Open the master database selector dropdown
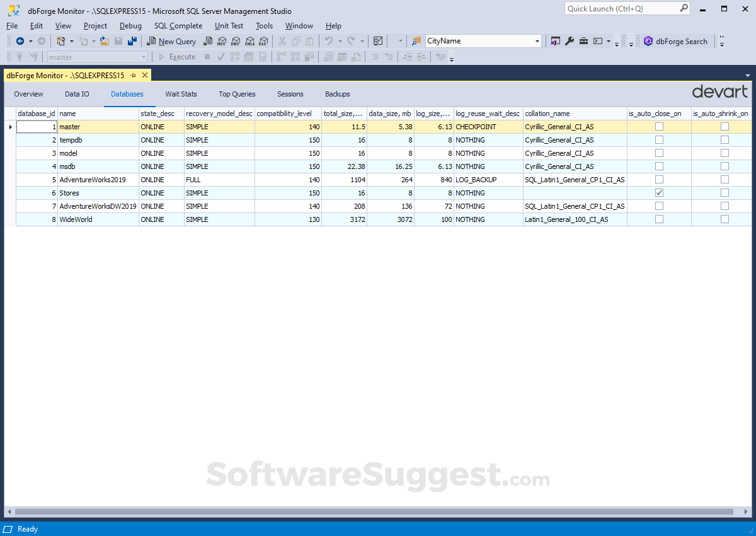This screenshot has width=756, height=536. (144, 57)
